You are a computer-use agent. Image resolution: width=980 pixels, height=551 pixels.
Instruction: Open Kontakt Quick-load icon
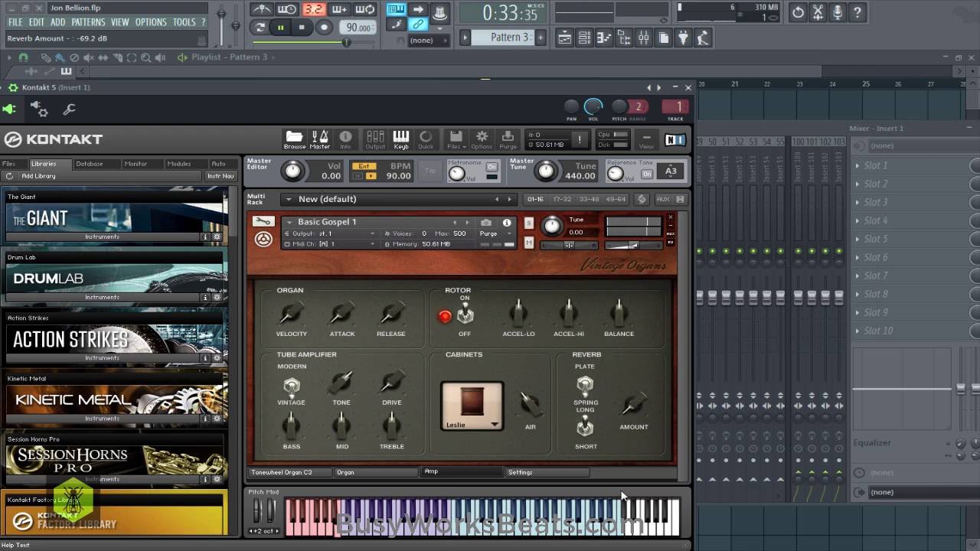(426, 139)
